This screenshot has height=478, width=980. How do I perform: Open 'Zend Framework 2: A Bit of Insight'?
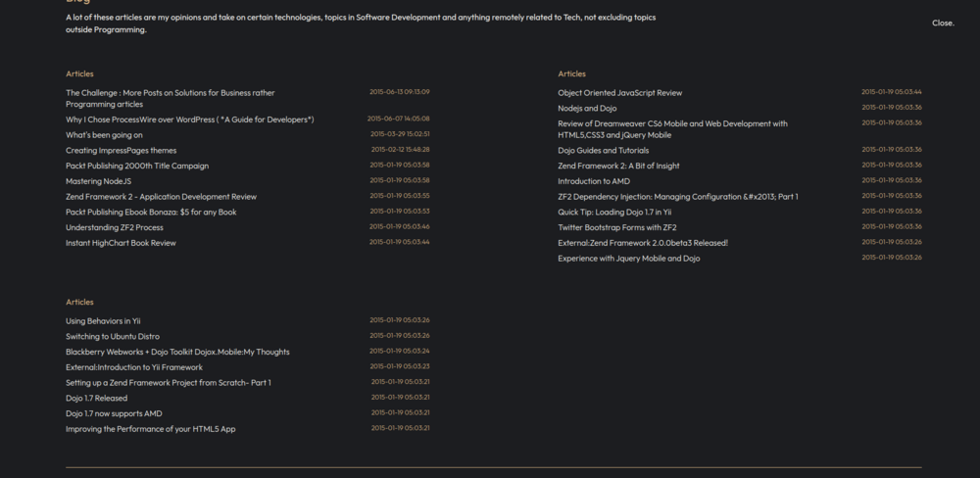tap(618, 166)
